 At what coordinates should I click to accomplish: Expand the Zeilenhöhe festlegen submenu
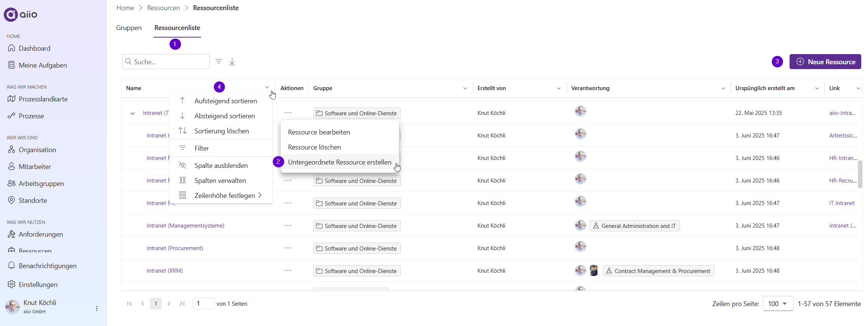coord(221,195)
